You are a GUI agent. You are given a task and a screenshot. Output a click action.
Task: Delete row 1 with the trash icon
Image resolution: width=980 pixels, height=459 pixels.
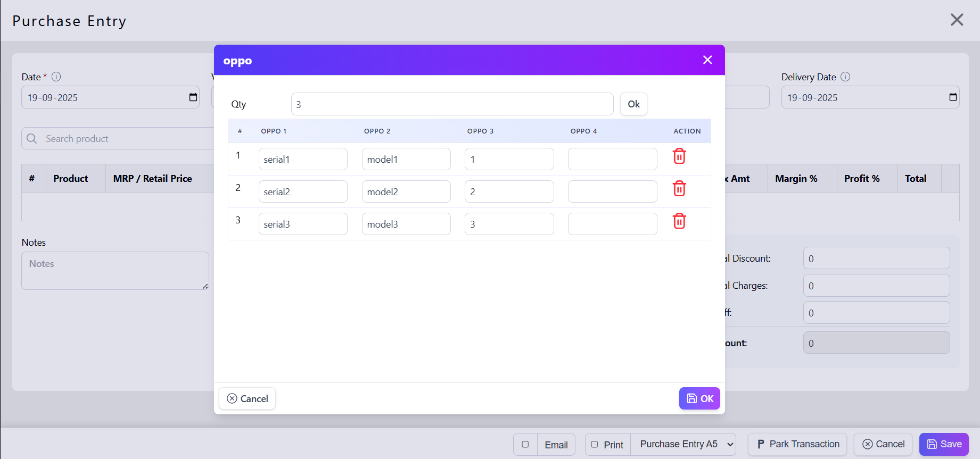click(x=679, y=156)
